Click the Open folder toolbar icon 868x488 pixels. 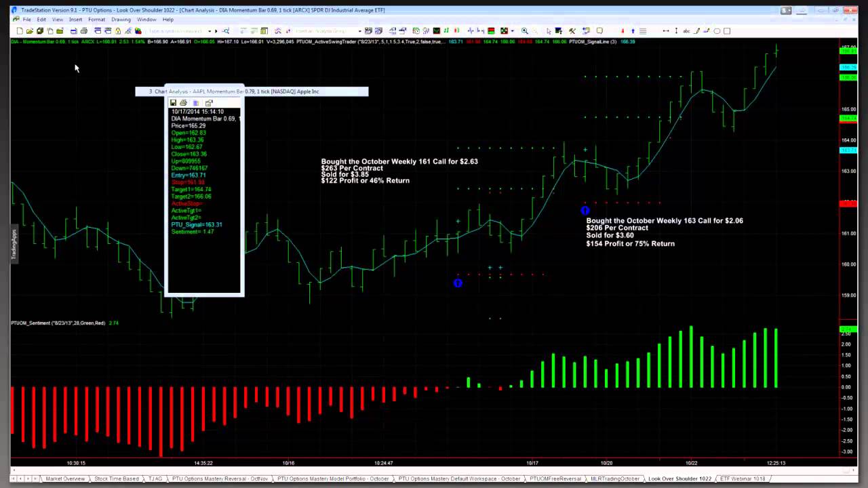[x=29, y=31]
